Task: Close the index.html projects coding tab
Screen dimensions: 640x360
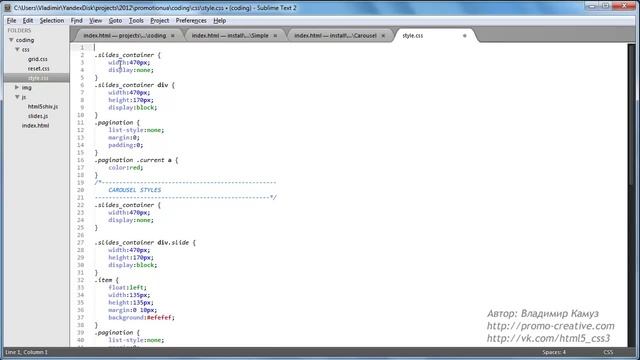Action: (173, 36)
